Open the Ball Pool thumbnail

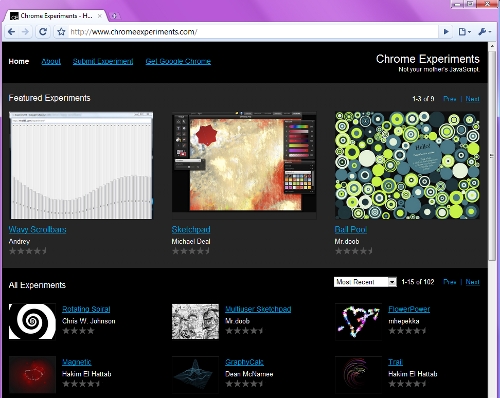[407, 165]
